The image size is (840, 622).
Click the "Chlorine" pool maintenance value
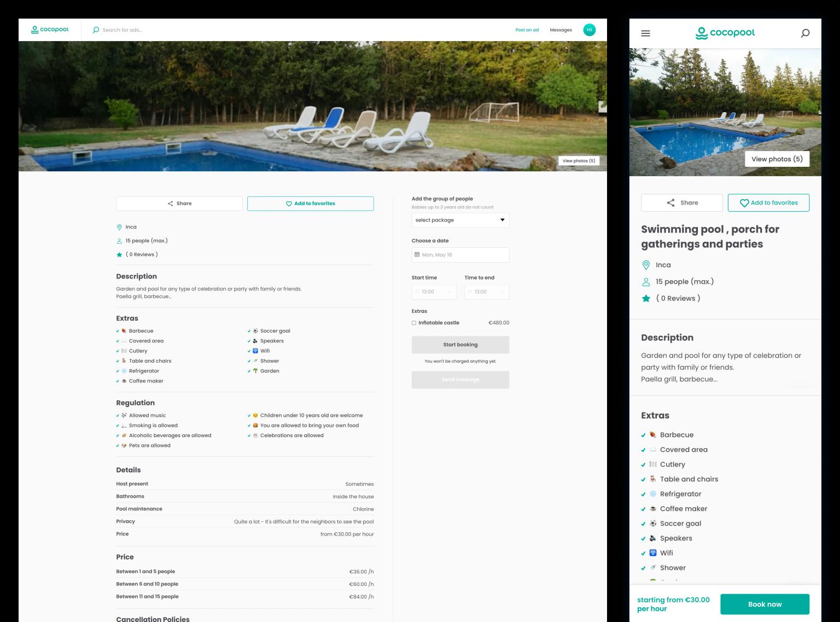tap(364, 509)
